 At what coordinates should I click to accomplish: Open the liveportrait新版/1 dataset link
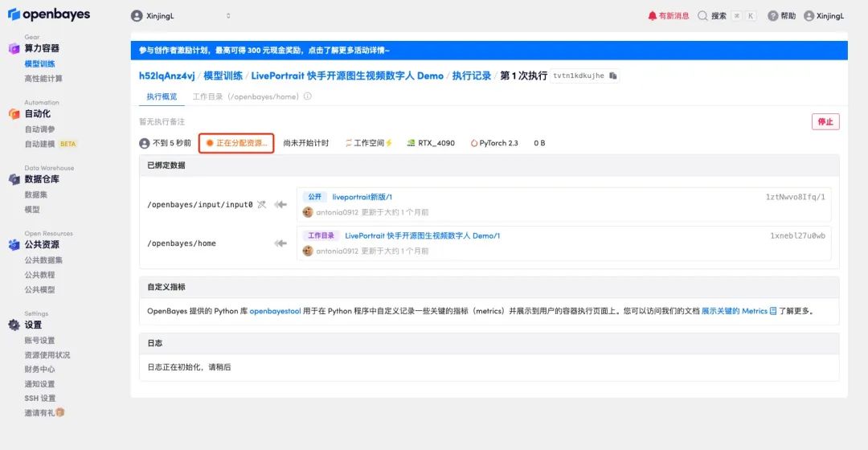[x=362, y=197]
